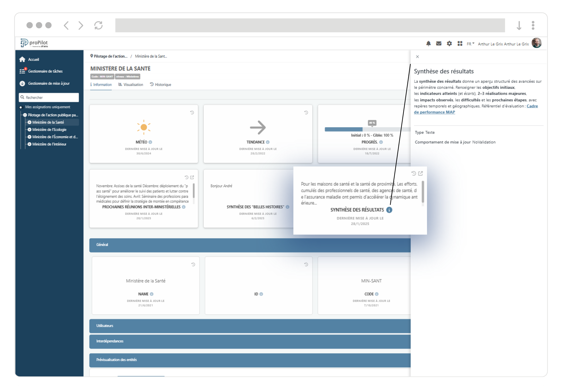Open the apps grid icon
The height and width of the screenshot is (392, 562).
[x=460, y=44]
